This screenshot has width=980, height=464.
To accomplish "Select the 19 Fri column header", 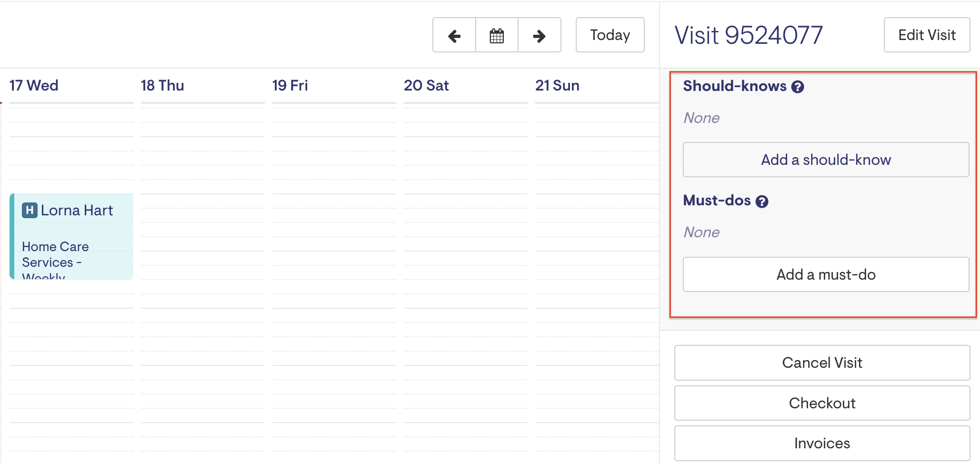I will (x=290, y=85).
